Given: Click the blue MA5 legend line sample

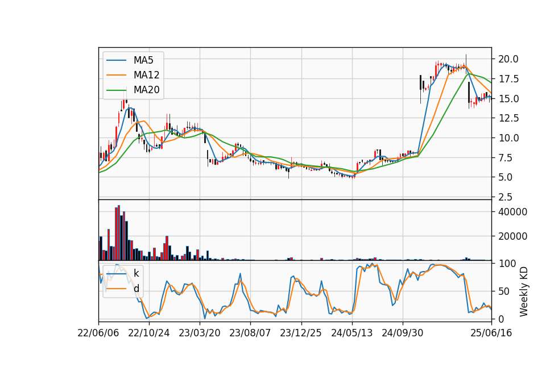Looking at the screenshot, I should point(116,60).
